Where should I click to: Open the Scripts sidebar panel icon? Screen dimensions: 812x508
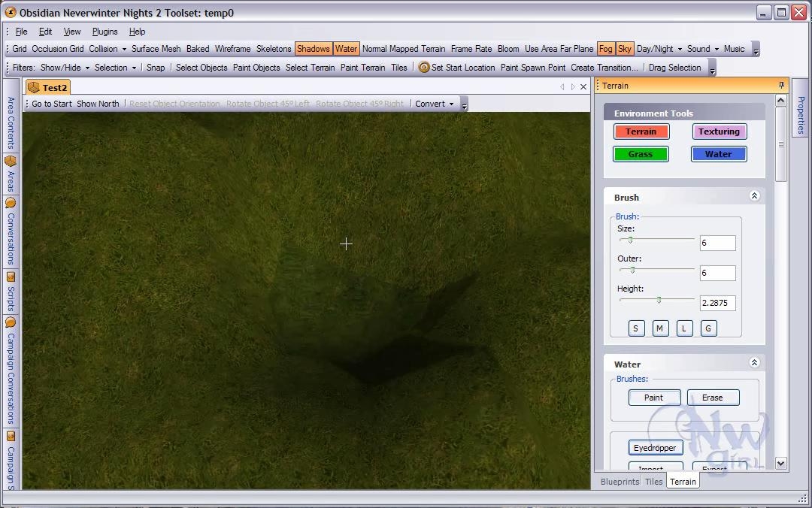tap(11, 277)
